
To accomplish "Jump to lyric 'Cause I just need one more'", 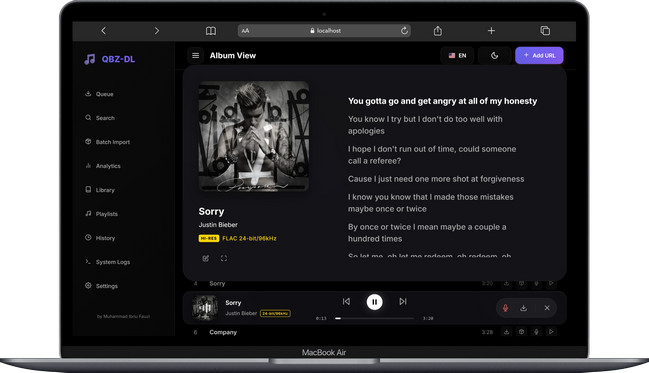I will coord(436,179).
